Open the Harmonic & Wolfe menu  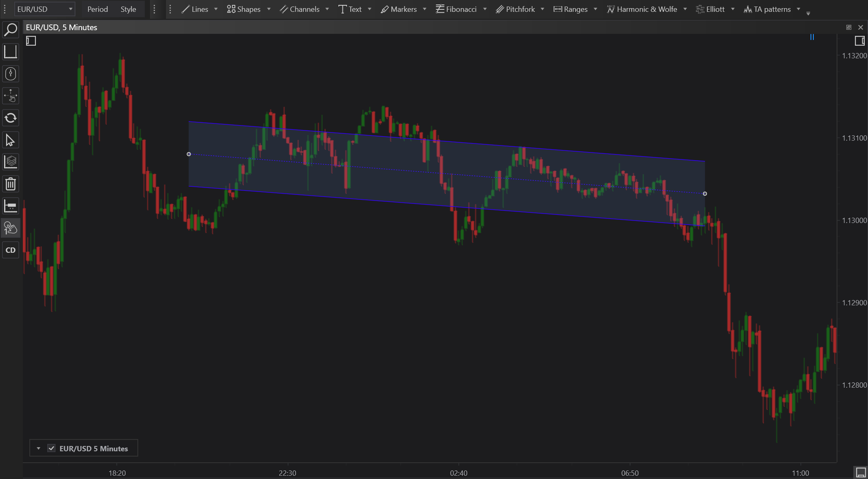pyautogui.click(x=642, y=9)
